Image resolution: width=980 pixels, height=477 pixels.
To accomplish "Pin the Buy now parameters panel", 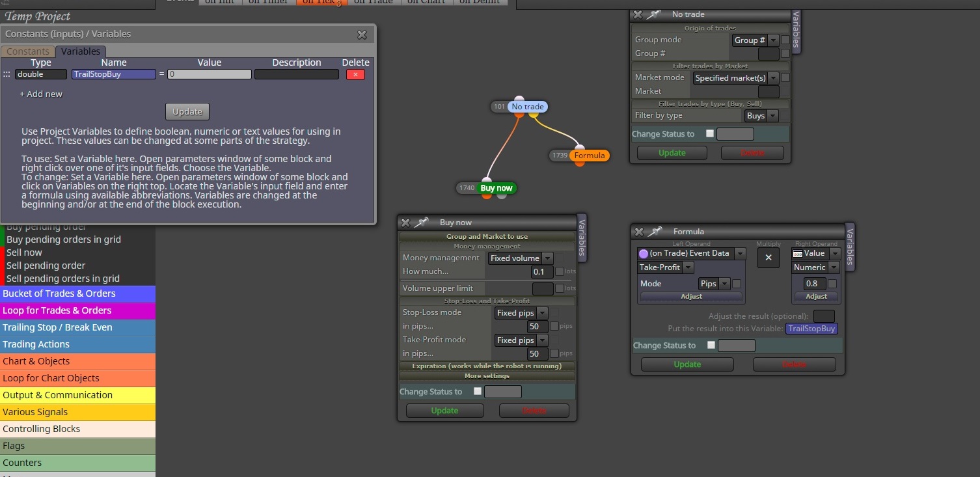I will point(422,223).
